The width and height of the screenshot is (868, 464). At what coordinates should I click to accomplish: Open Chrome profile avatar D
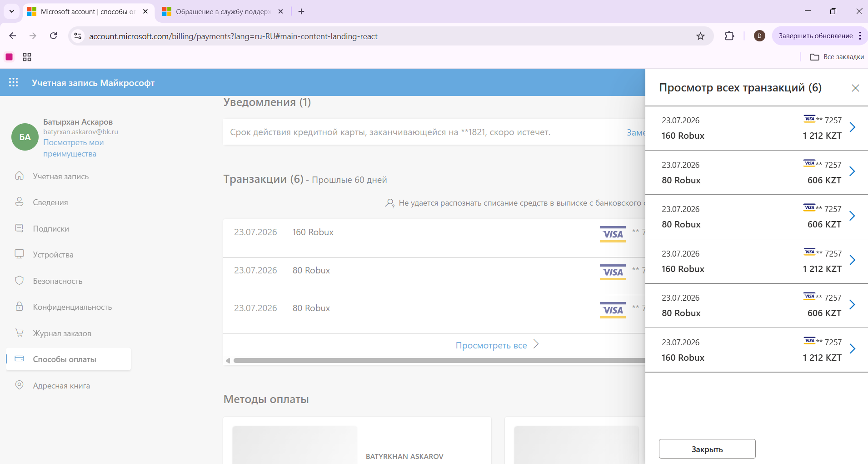(x=759, y=36)
